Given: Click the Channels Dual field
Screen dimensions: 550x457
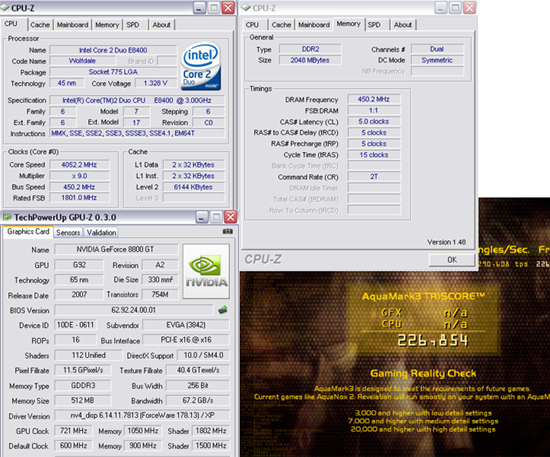Looking at the screenshot, I should point(437,49).
